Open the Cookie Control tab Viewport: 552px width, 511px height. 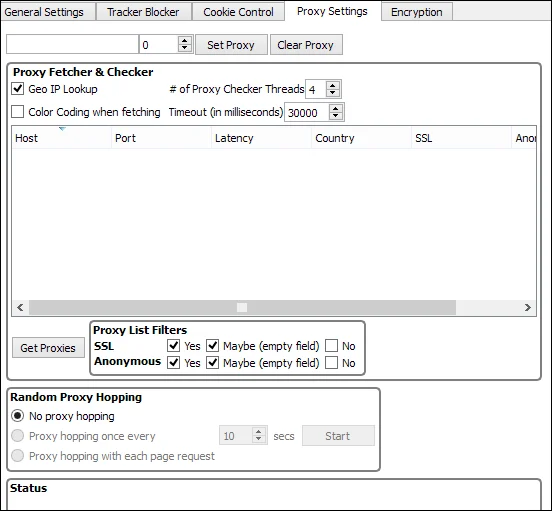tap(238, 12)
